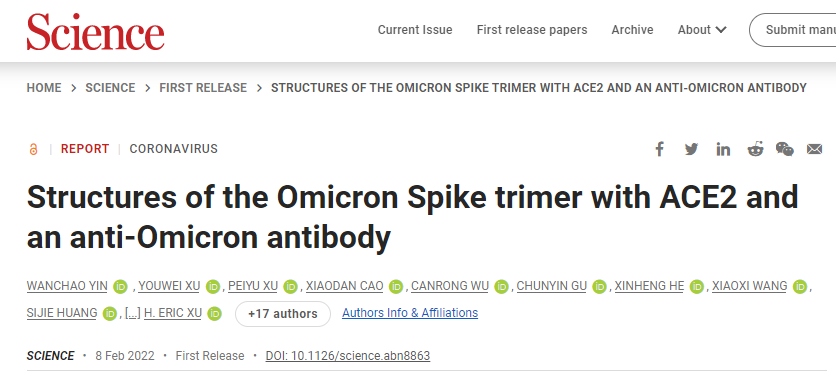The image size is (836, 373).
Task: Click the Submit manuscript button
Action: coord(793,30)
